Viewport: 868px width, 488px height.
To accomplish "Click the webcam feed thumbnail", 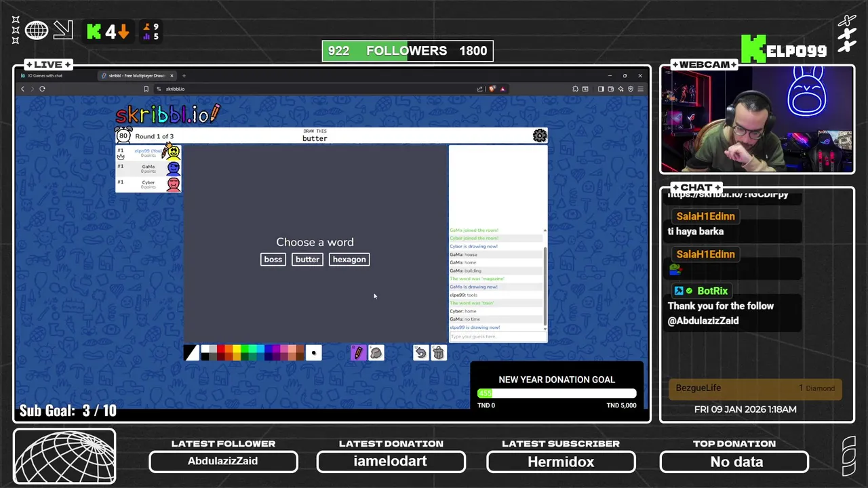I will 757,120.
